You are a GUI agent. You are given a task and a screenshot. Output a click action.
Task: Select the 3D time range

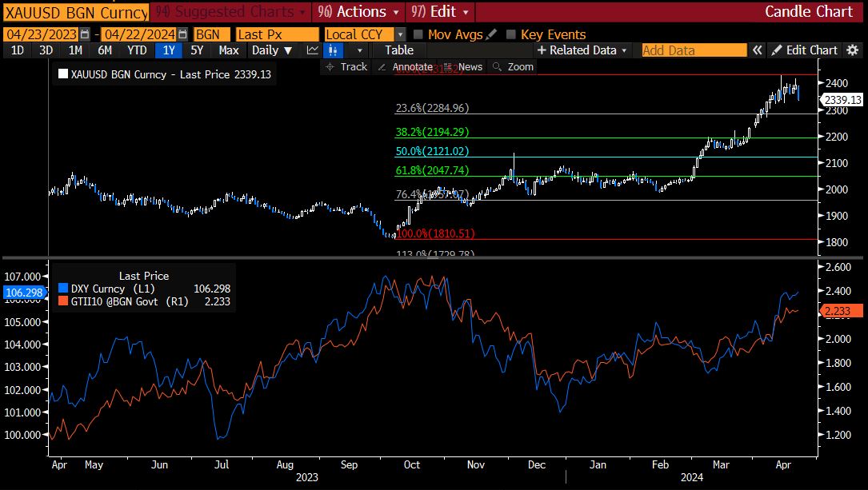click(46, 50)
